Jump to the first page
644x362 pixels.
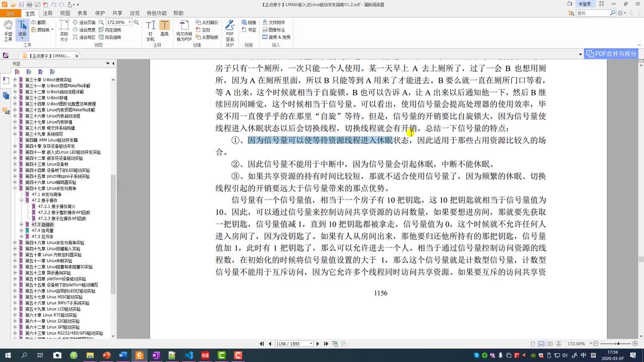coord(262,343)
